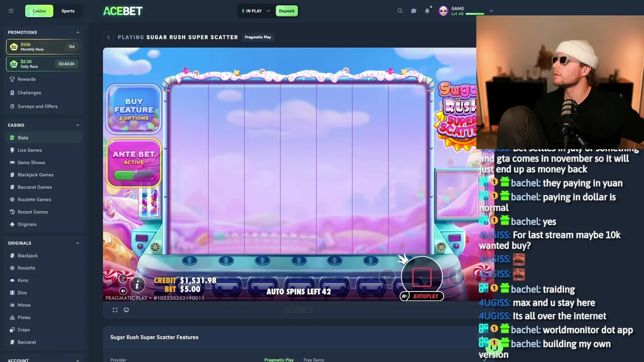The height and width of the screenshot is (362, 644).
Task: Click the Recent Games clock icon
Action: (x=13, y=212)
